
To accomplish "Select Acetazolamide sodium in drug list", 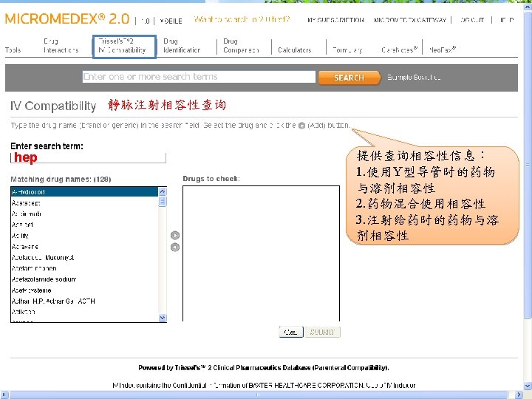I will tap(84, 279).
